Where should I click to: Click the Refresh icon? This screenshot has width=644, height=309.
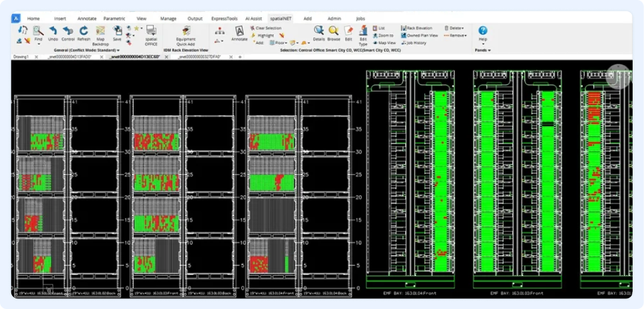(x=84, y=31)
